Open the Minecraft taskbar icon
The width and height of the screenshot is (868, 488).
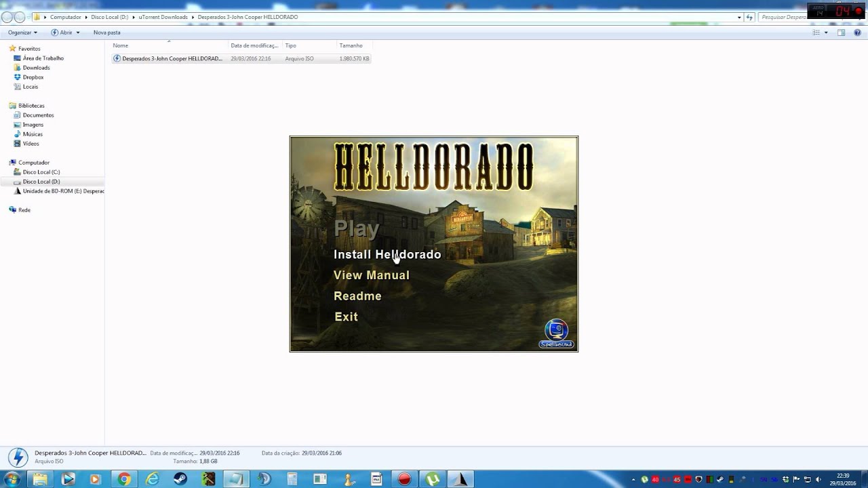click(x=208, y=479)
